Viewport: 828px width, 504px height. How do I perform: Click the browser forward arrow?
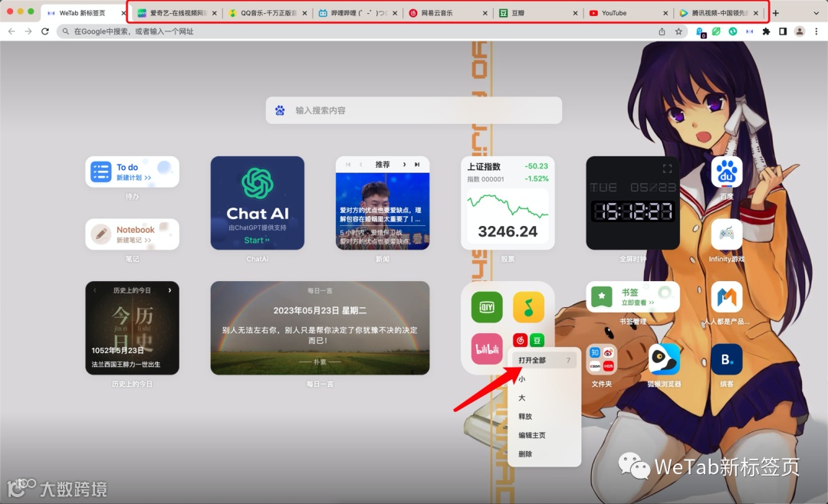28,31
